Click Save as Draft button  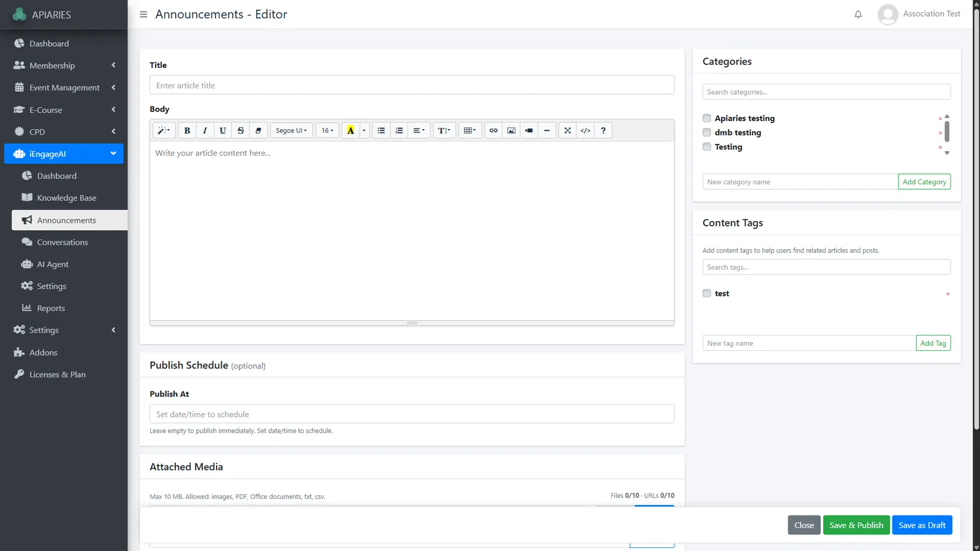click(922, 525)
